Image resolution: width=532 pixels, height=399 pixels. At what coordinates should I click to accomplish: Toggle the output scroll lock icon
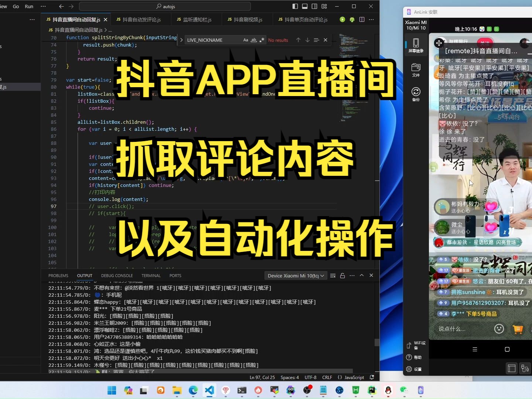point(342,276)
